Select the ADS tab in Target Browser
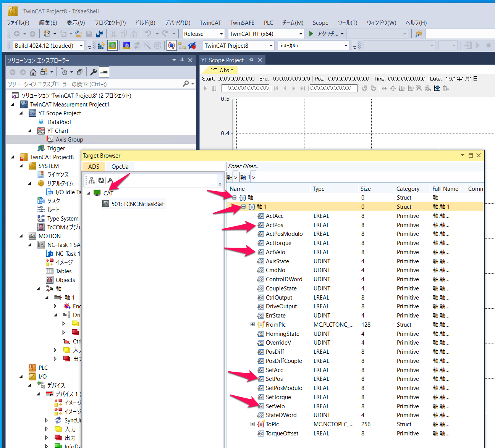The image size is (495, 448). [94, 167]
